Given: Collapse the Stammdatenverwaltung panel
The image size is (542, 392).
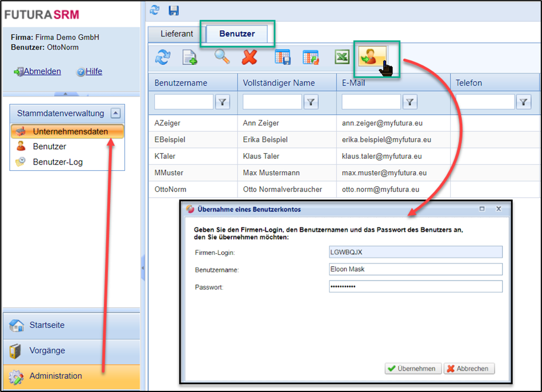Looking at the screenshot, I should coord(116,113).
